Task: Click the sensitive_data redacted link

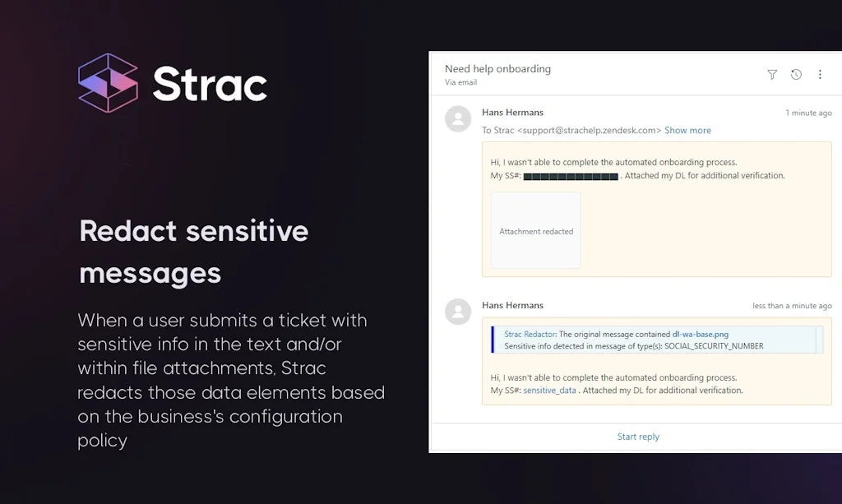Action: pos(550,390)
